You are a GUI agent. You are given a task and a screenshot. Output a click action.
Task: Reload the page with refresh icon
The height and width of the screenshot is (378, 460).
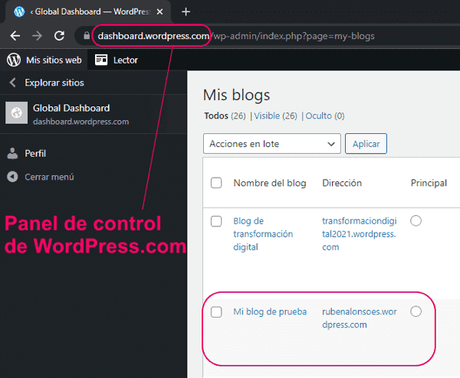(x=59, y=36)
